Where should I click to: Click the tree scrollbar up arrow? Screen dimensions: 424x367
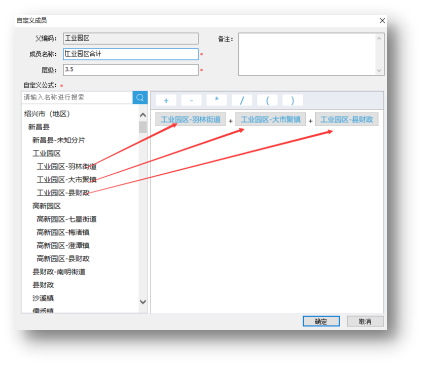pyautogui.click(x=143, y=115)
